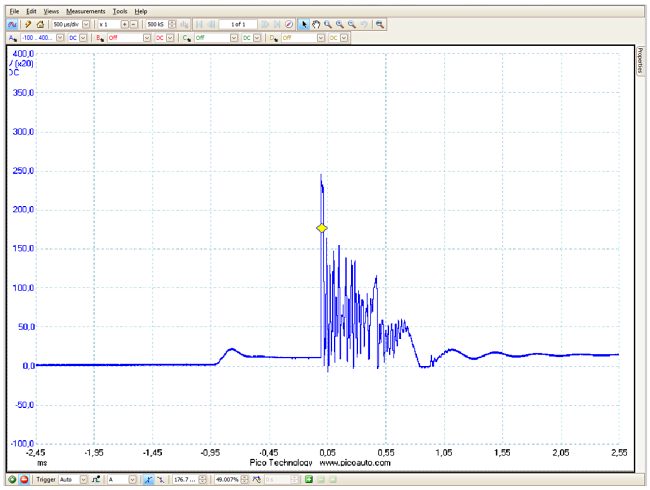Screen dimensions: 650x490
Task: Open Channel B Off range dropdown
Action: point(147,37)
